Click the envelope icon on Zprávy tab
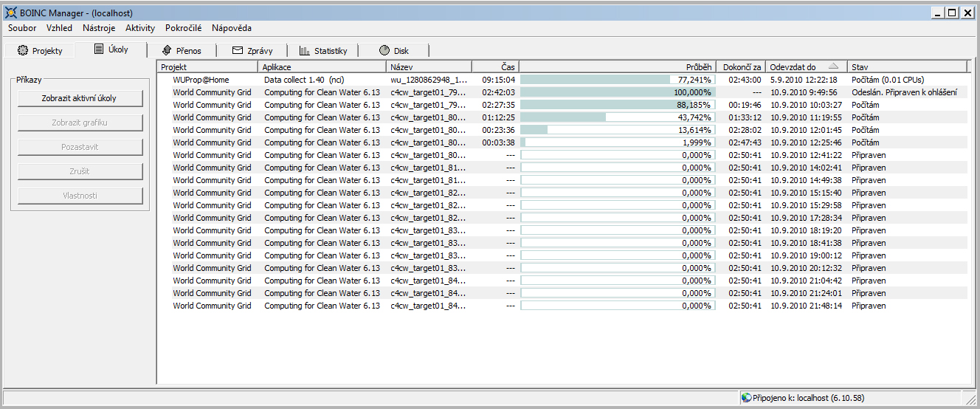The width and height of the screenshot is (980, 409). point(238,51)
